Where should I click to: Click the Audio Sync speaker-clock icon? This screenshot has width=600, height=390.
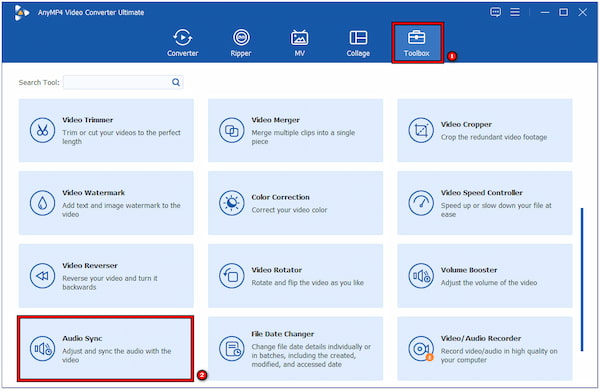[x=42, y=349]
